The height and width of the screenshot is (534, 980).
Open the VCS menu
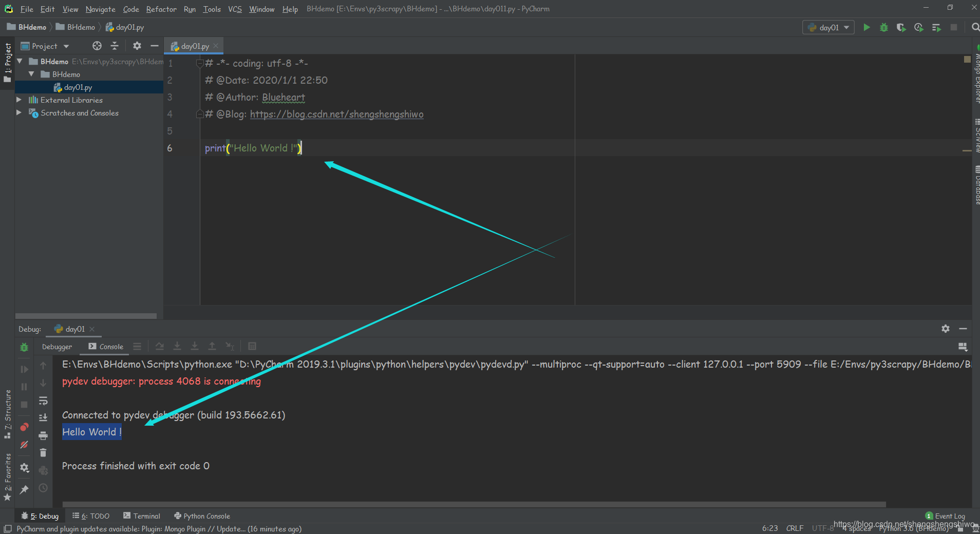pos(235,9)
